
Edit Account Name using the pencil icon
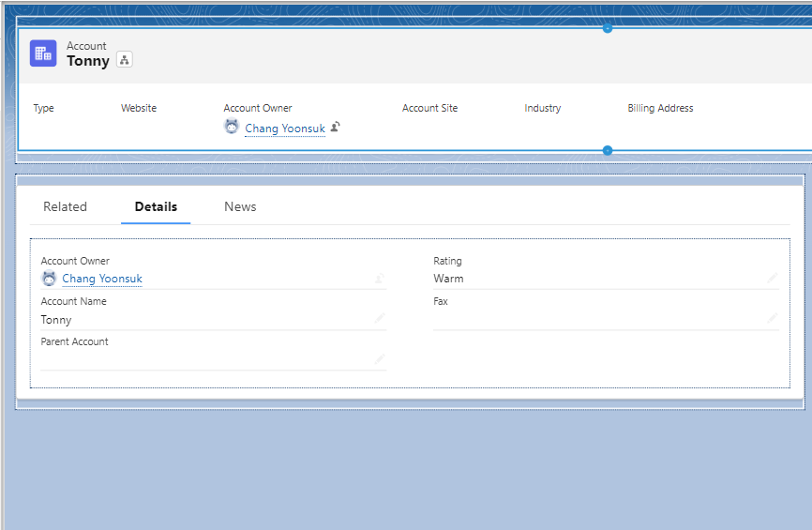pyautogui.click(x=379, y=319)
